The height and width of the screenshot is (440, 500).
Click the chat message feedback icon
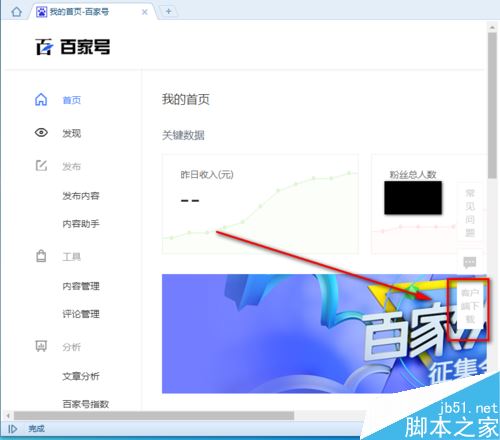pos(470,262)
